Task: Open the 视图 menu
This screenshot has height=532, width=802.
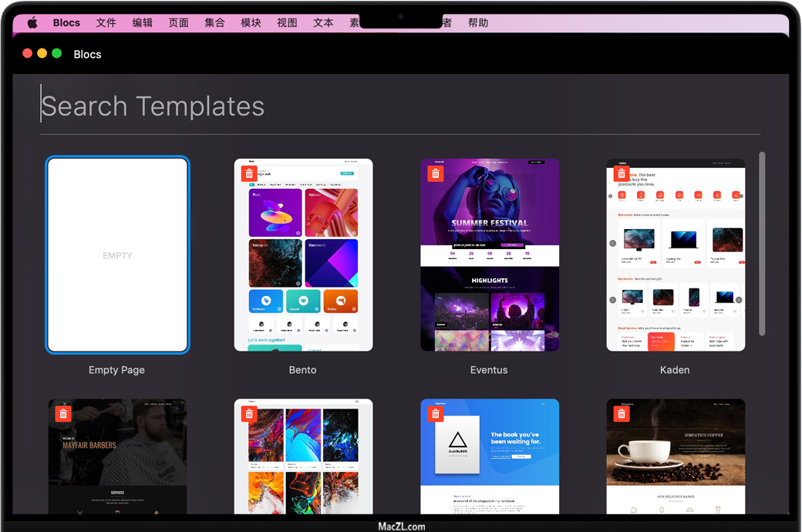Action: point(287,22)
